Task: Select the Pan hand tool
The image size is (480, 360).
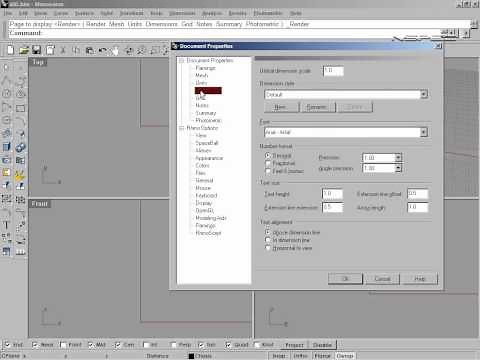Action: (115, 51)
